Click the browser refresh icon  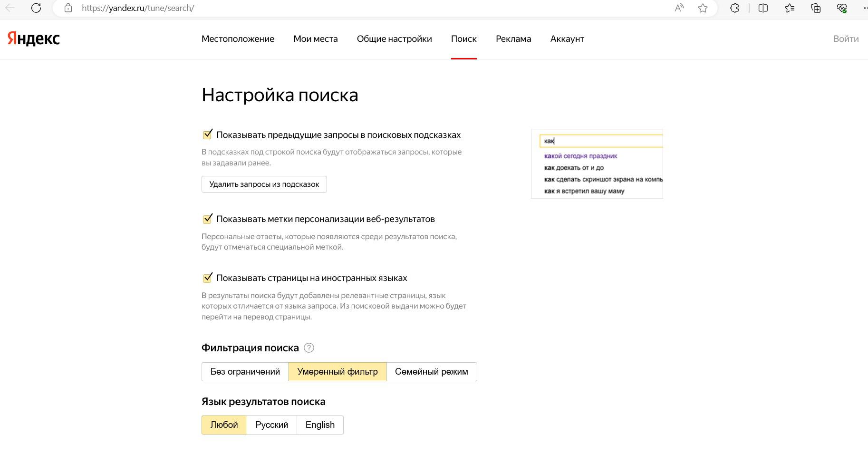click(36, 8)
